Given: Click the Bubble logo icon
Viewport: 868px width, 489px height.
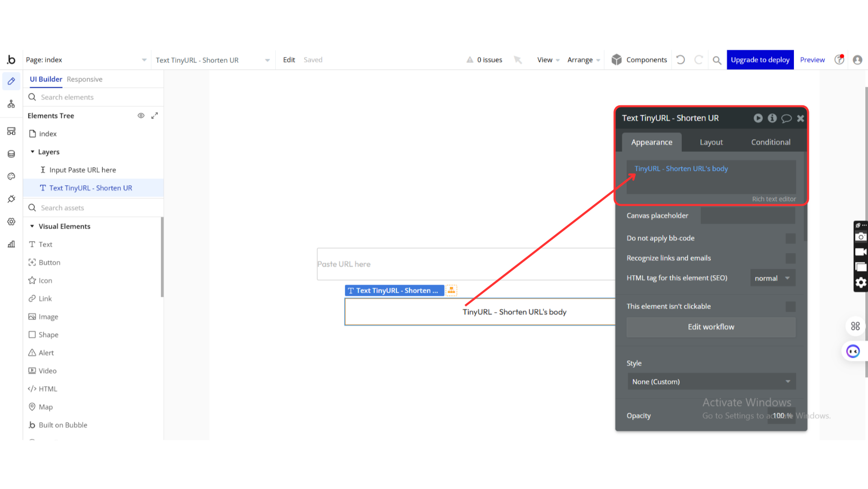Looking at the screenshot, I should pyautogui.click(x=11, y=60).
